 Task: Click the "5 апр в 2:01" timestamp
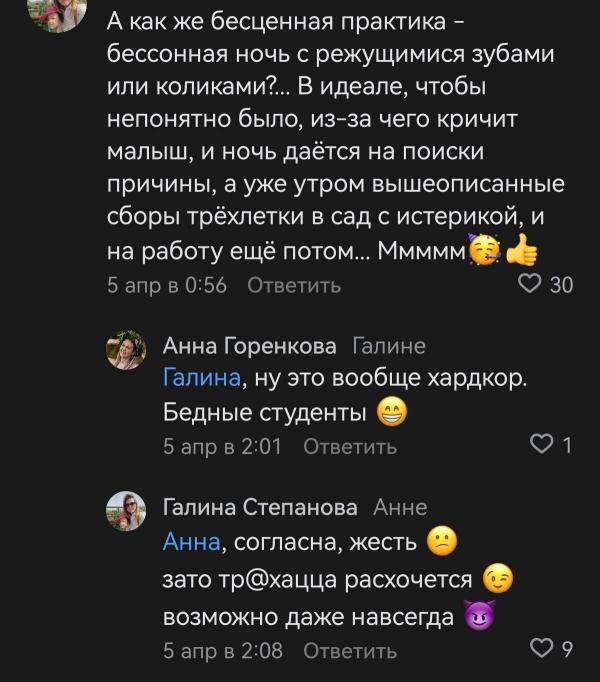click(222, 447)
